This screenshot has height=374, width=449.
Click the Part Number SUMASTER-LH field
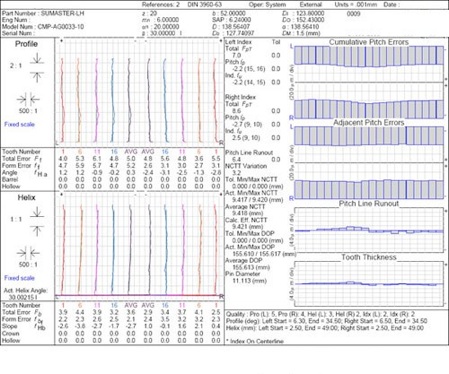43,13
